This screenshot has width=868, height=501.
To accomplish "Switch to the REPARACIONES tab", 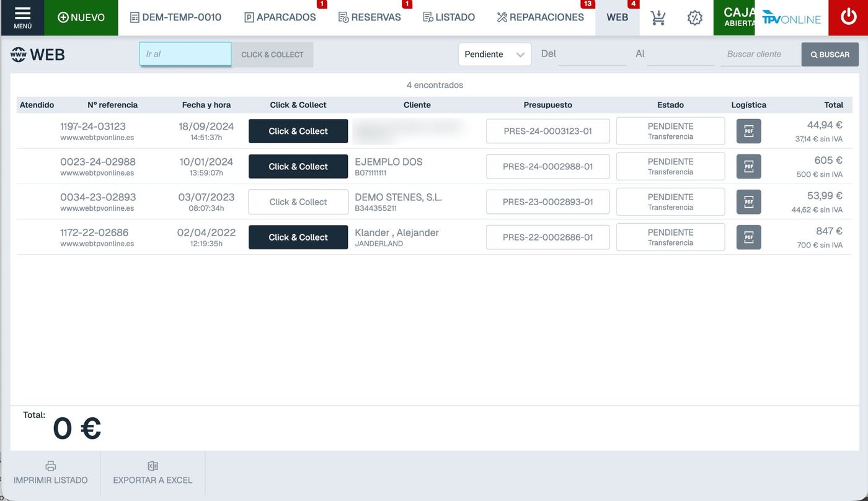I will click(x=541, y=17).
